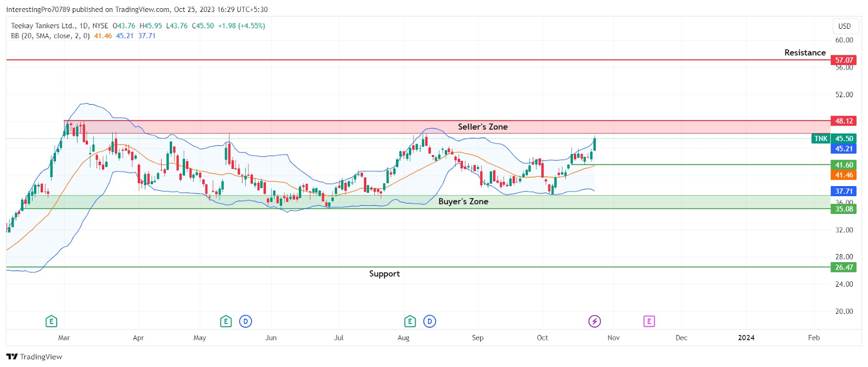
Task: Click the Dec label on time axis
Action: [x=681, y=338]
